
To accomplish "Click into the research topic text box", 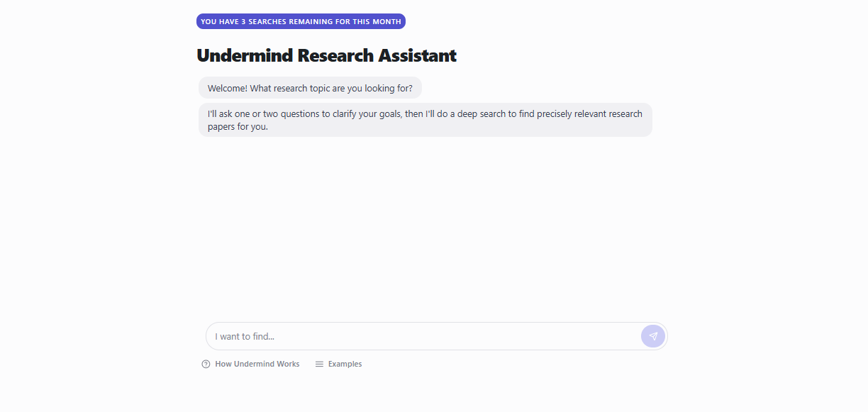I will coord(423,336).
